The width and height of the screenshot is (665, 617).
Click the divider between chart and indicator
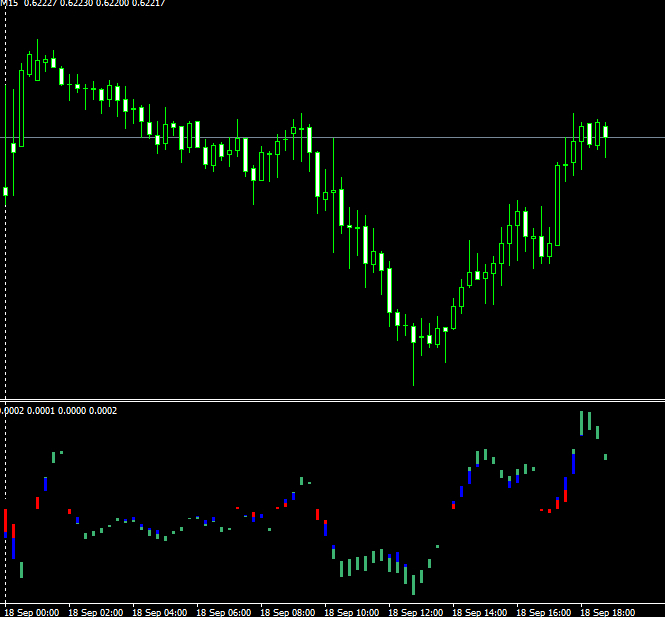point(332,400)
